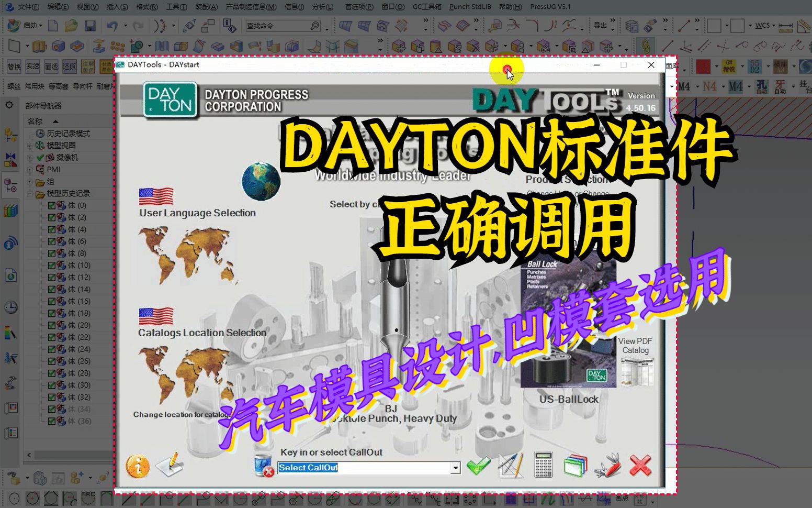Click the search magnifier in 查找命令 box
The image size is (812, 508).
[x=314, y=25]
